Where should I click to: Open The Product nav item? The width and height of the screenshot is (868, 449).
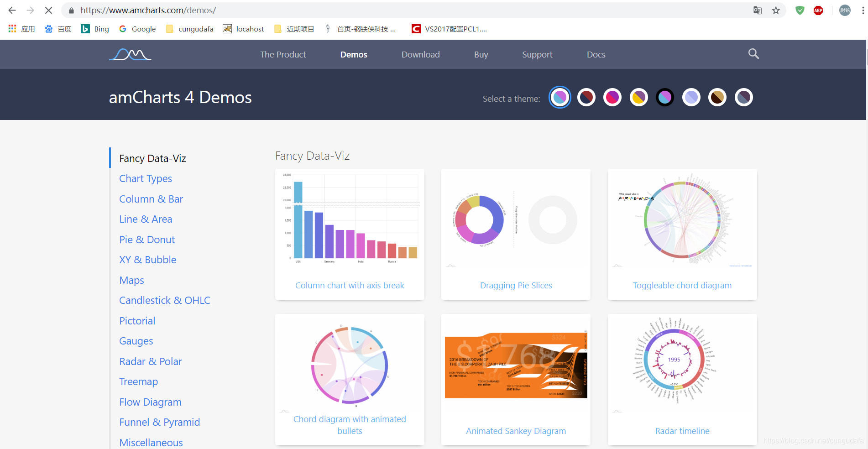(x=283, y=54)
